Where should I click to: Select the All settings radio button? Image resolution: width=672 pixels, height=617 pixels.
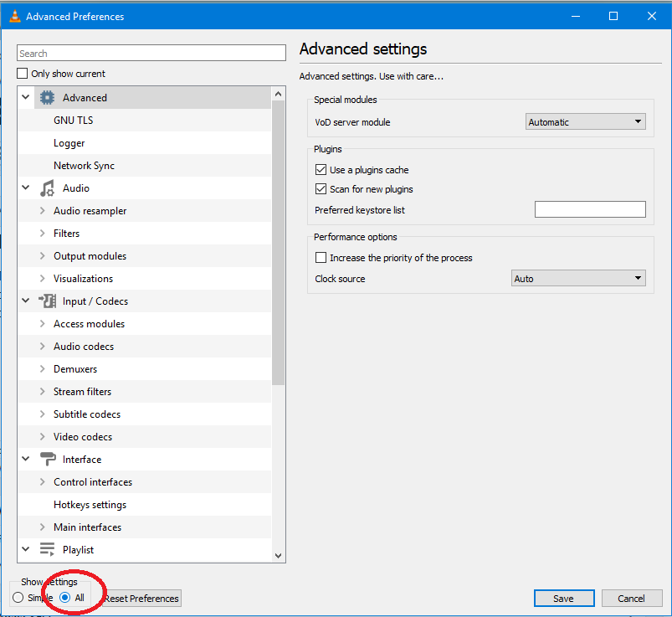point(65,597)
